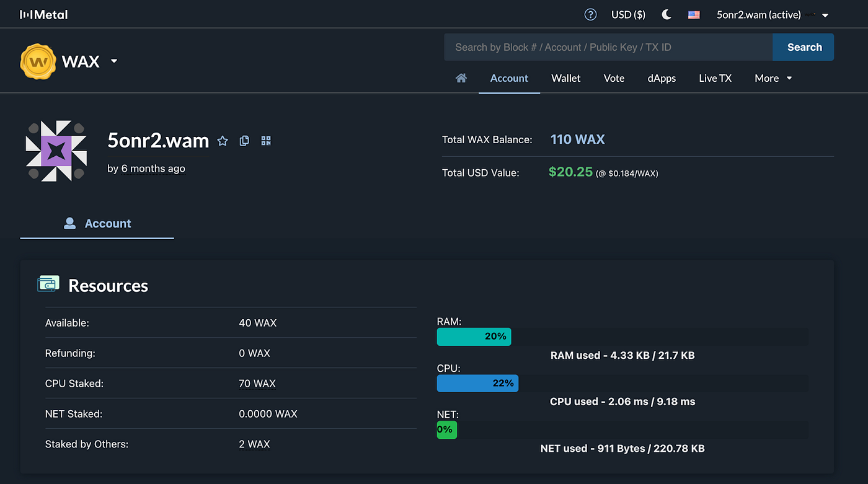
Task: Show the QR code for the account
Action: (x=266, y=141)
